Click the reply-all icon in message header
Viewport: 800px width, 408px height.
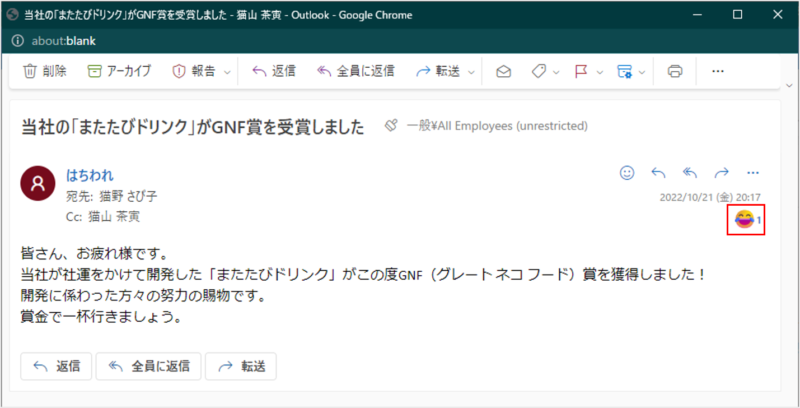pos(690,172)
